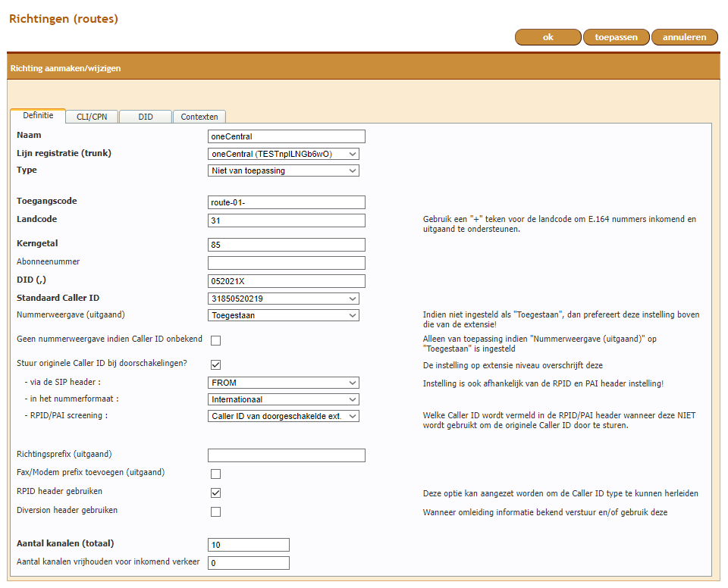Viewport: 728px width, 588px height.
Task: Click the 'De instelling op extensie niveau' note
Action: pos(513,366)
